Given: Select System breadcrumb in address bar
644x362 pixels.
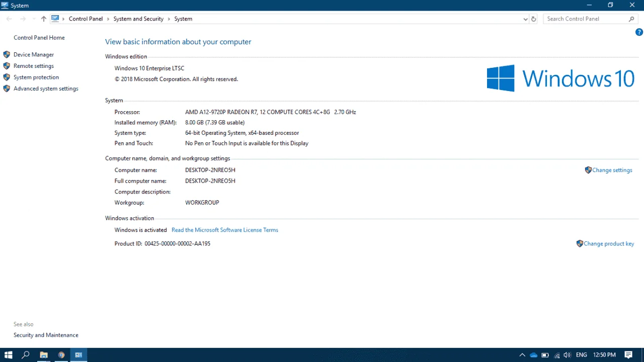Looking at the screenshot, I should (x=183, y=19).
